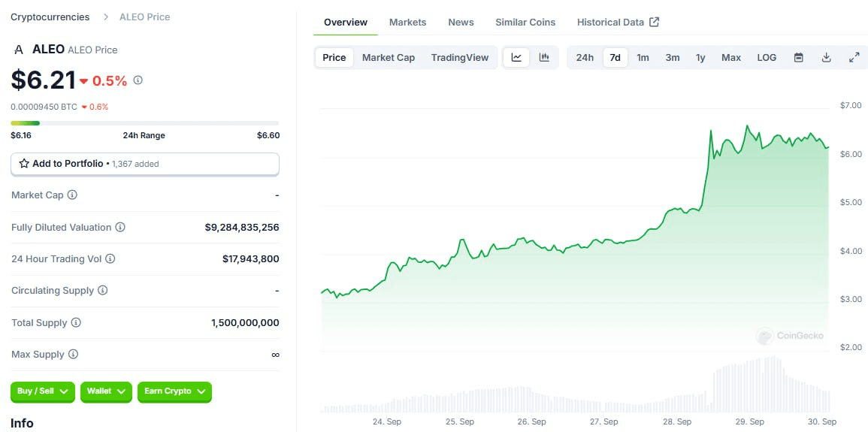Click the Add to Portfolio star icon
Image resolution: width=868 pixels, height=432 pixels.
[24, 164]
